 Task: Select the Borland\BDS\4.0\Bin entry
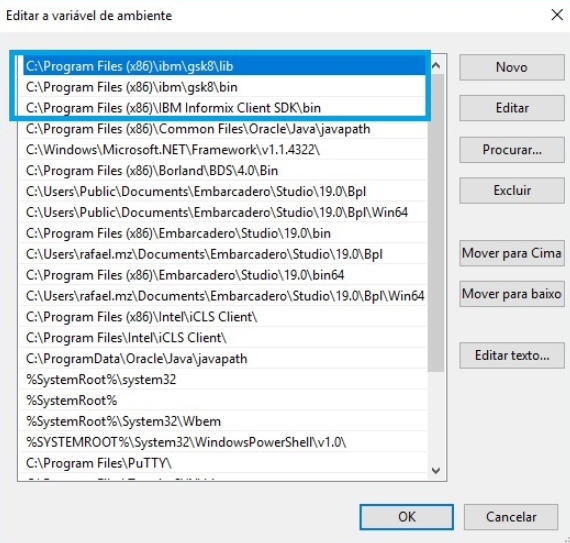point(222,170)
